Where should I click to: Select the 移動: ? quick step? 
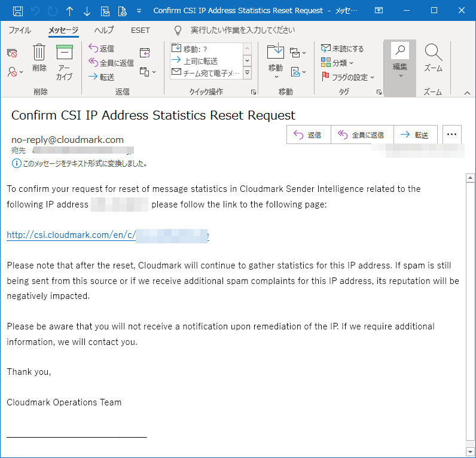[206, 49]
